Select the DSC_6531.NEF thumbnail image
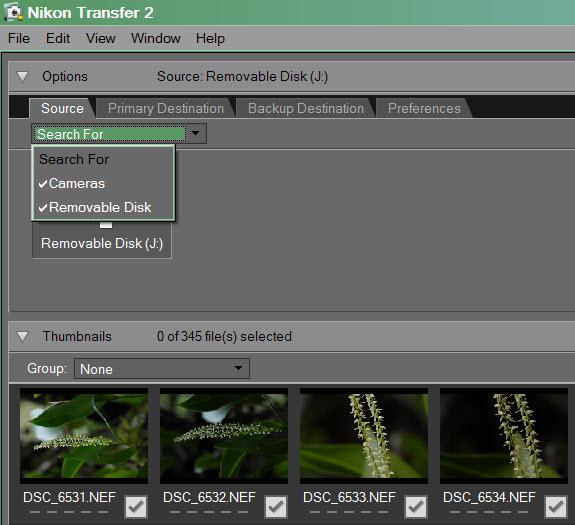The image size is (575, 525). coord(84,436)
